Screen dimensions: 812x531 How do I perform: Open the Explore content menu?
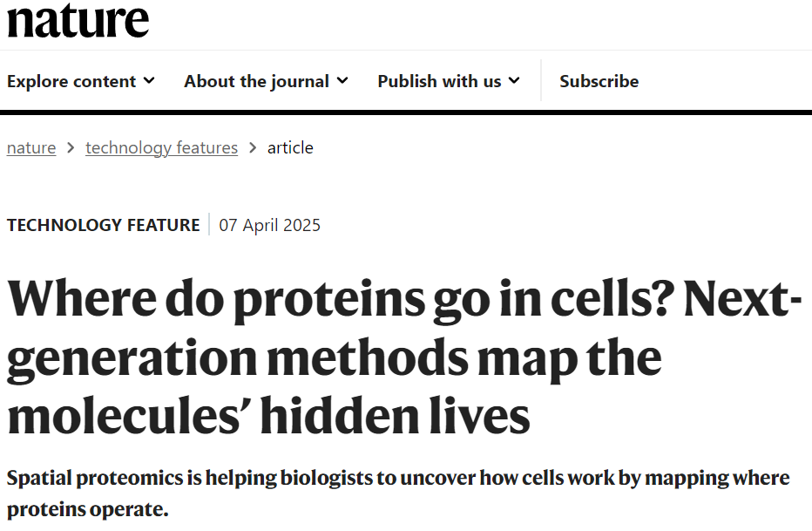click(x=71, y=81)
